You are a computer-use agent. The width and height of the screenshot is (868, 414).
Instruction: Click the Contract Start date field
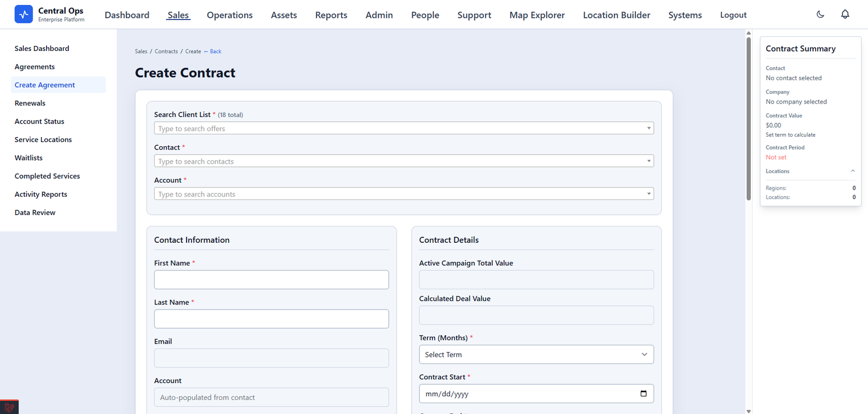[x=536, y=393]
